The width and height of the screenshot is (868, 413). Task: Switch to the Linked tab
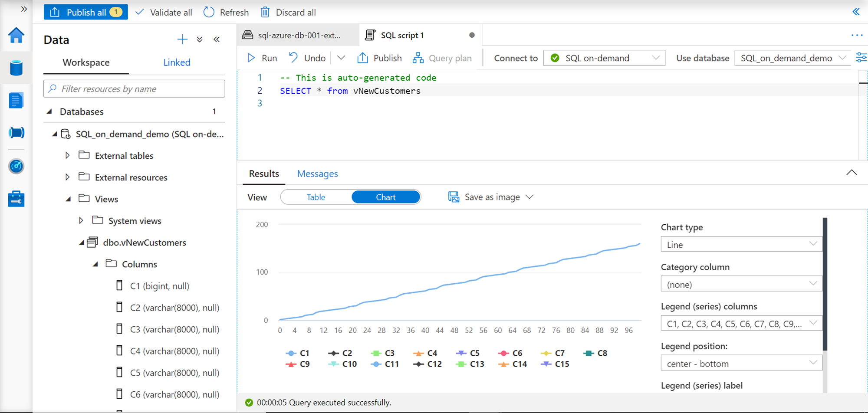177,62
